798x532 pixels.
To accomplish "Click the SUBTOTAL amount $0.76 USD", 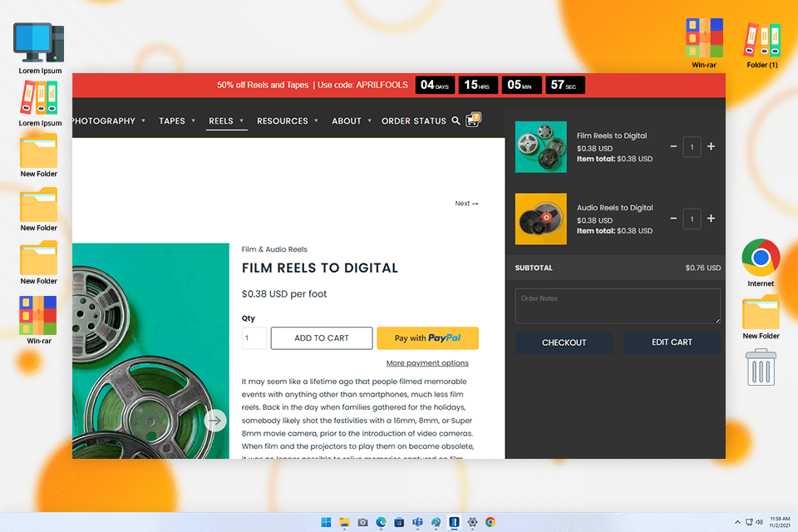I will coord(703,268).
